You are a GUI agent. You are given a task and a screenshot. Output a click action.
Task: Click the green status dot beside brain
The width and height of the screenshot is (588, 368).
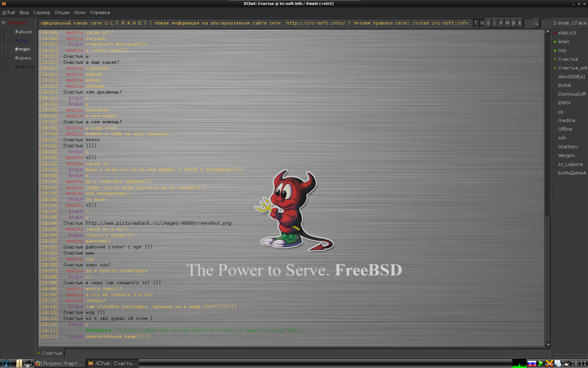click(555, 42)
